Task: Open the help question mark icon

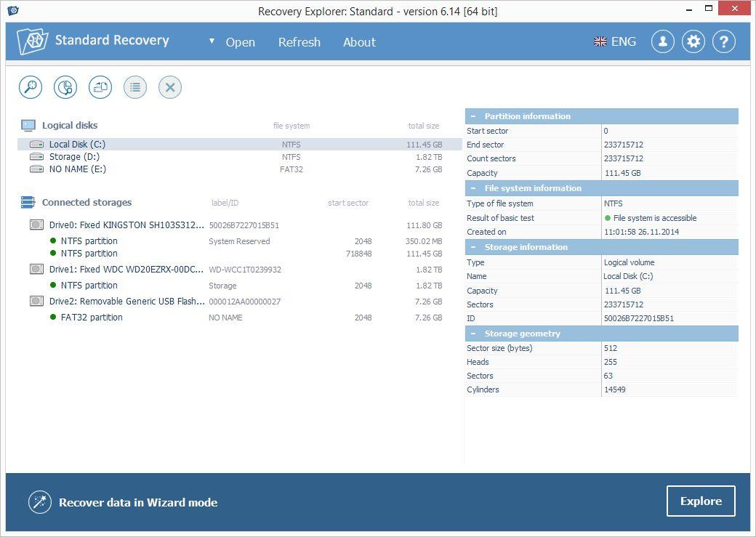Action: tap(724, 42)
